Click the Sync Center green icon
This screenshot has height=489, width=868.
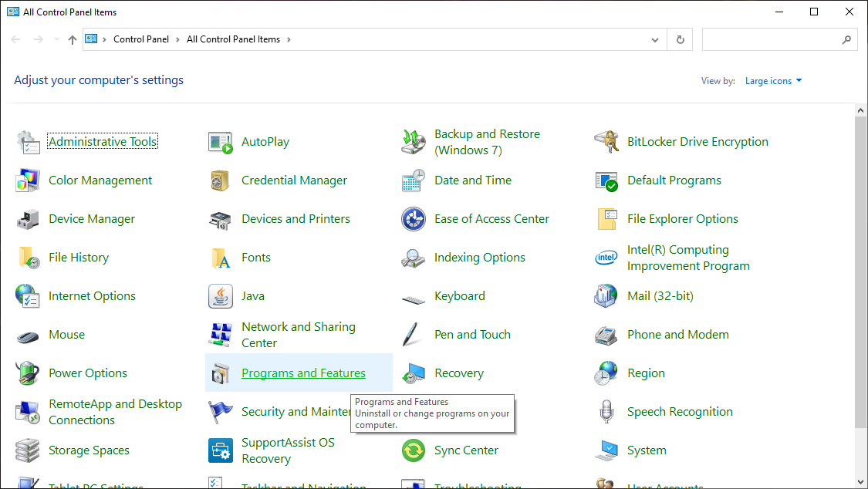[x=414, y=451]
